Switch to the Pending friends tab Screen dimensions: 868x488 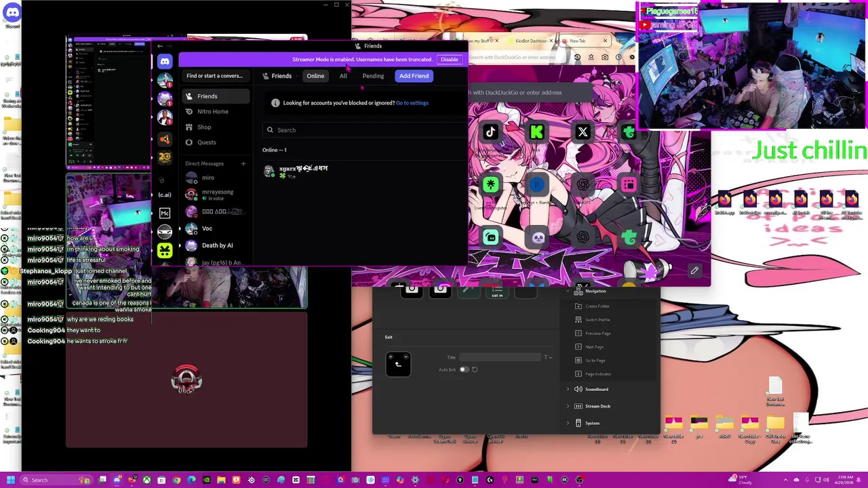[x=373, y=76]
